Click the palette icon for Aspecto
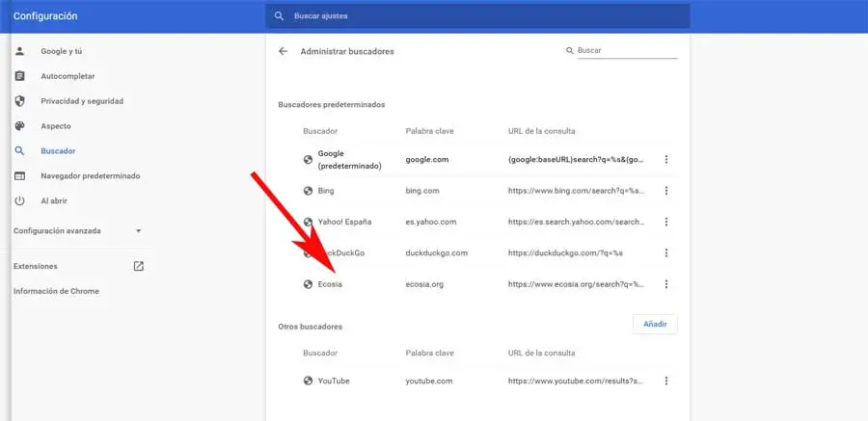Image resolution: width=868 pixels, height=421 pixels. point(20,126)
